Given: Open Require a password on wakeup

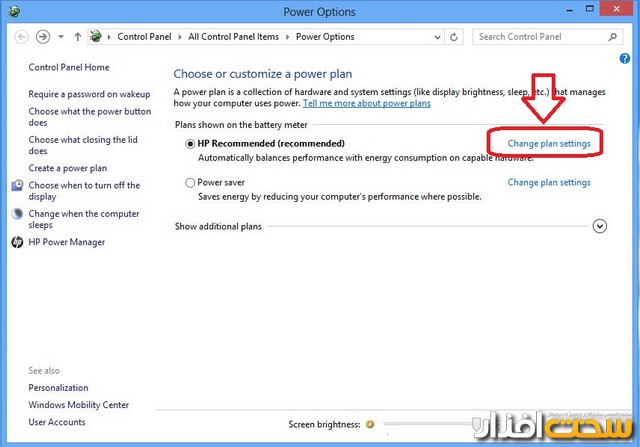Looking at the screenshot, I should [x=89, y=94].
